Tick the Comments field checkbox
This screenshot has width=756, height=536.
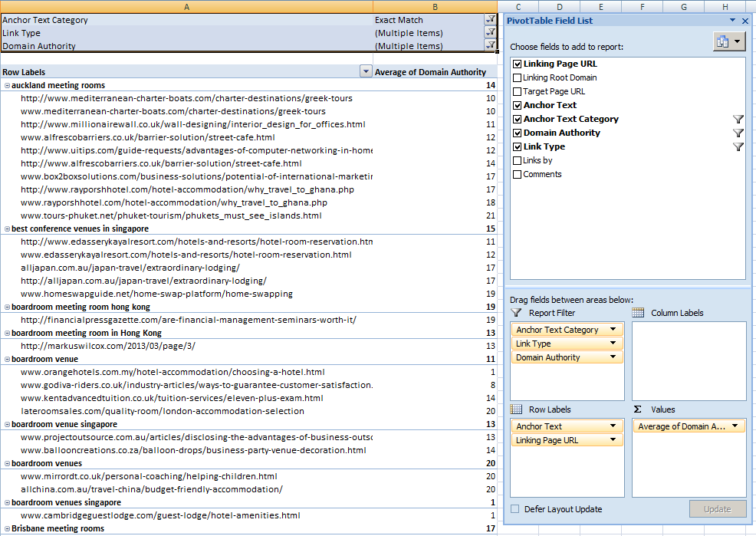pos(518,174)
